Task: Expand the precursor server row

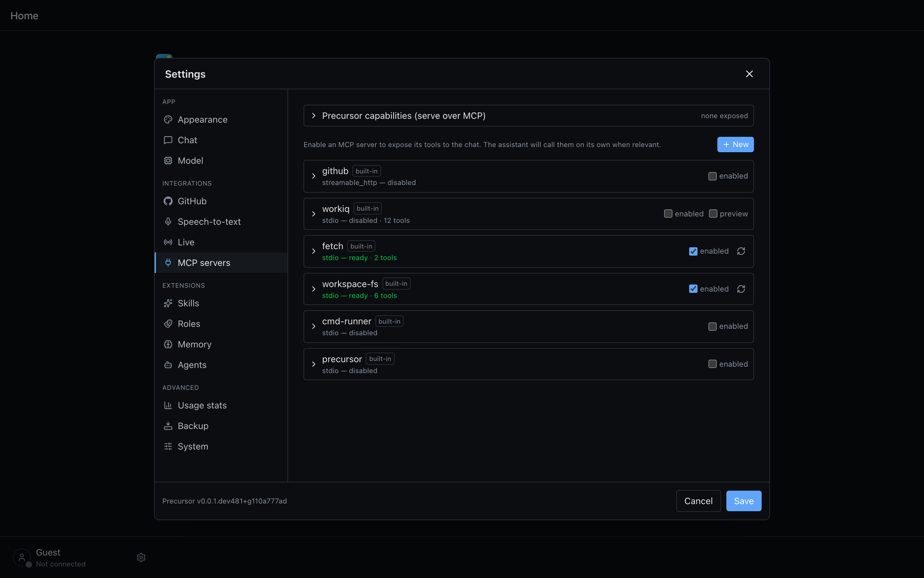Action: tap(313, 364)
